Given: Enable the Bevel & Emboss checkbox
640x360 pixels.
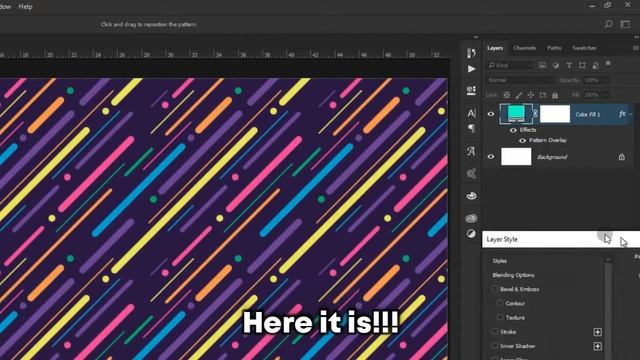Looking at the screenshot, I should pyautogui.click(x=495, y=289).
